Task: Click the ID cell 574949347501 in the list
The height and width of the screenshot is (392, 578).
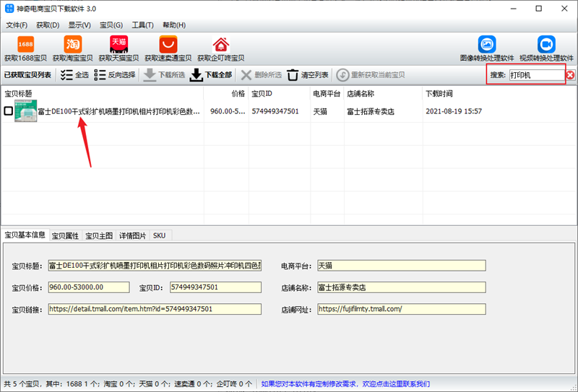Action: 275,111
